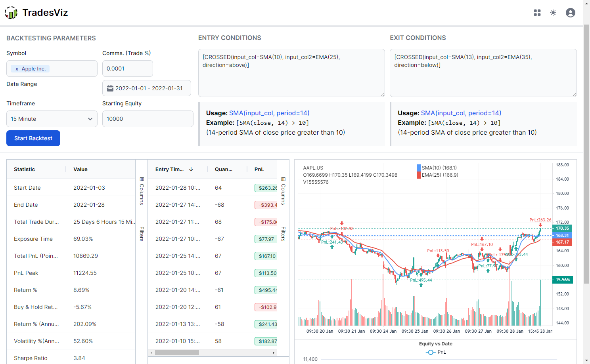Screen dimensions: 590x364
Task: Open the user profile avatar icon
Action: (571, 12)
